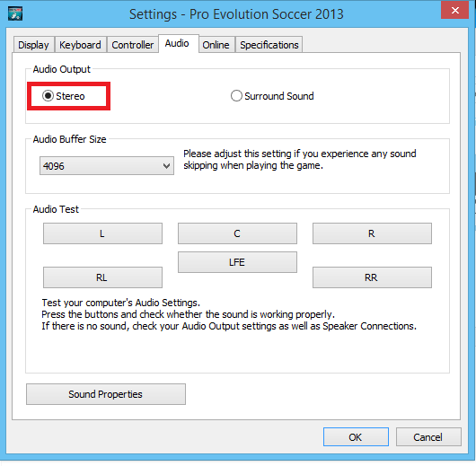476x466 pixels.
Task: Open Sound Properties
Action: coord(106,394)
